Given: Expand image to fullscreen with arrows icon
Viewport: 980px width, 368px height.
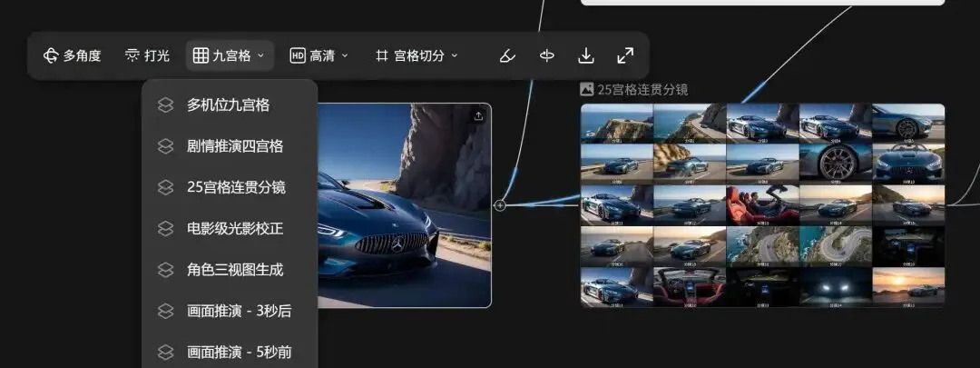Looking at the screenshot, I should point(625,55).
